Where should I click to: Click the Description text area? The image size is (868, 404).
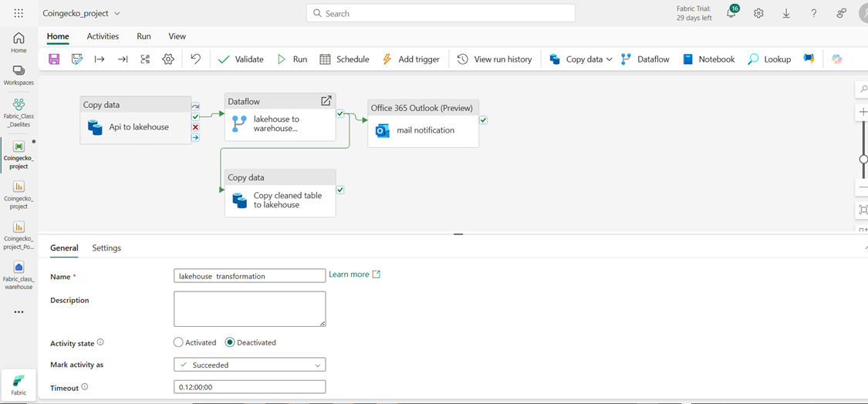click(249, 309)
